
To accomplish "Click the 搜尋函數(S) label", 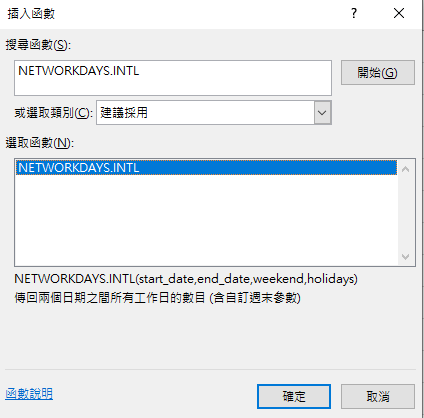I will (x=38, y=45).
